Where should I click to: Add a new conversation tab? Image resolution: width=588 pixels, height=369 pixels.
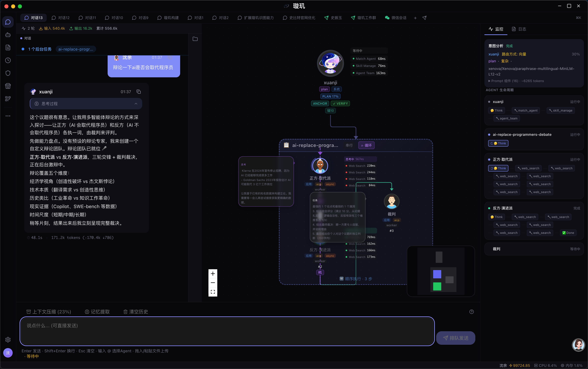pos(415,18)
